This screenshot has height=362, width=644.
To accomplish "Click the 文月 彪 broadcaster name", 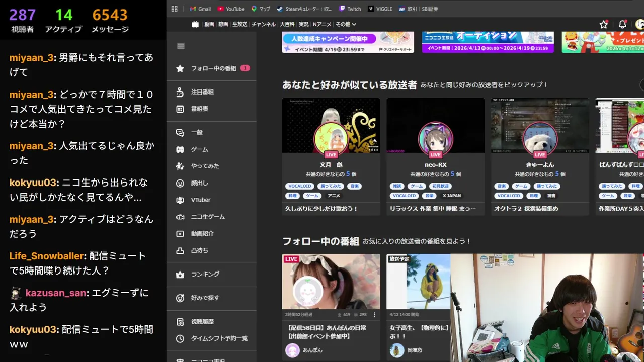I will 331,165.
